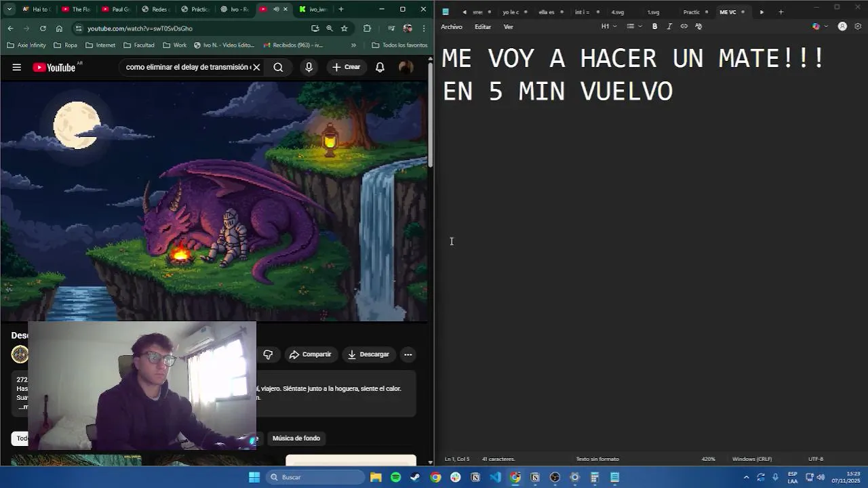
Task: Start voice search with the microphone
Action: click(x=309, y=67)
